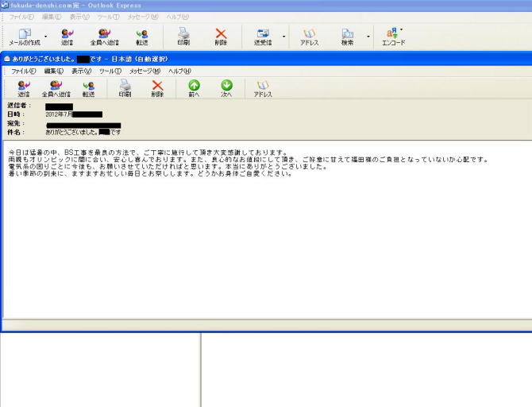Click Reply All (全員へ返信) in message window
Screen dimensions: 532x407
pos(56,89)
